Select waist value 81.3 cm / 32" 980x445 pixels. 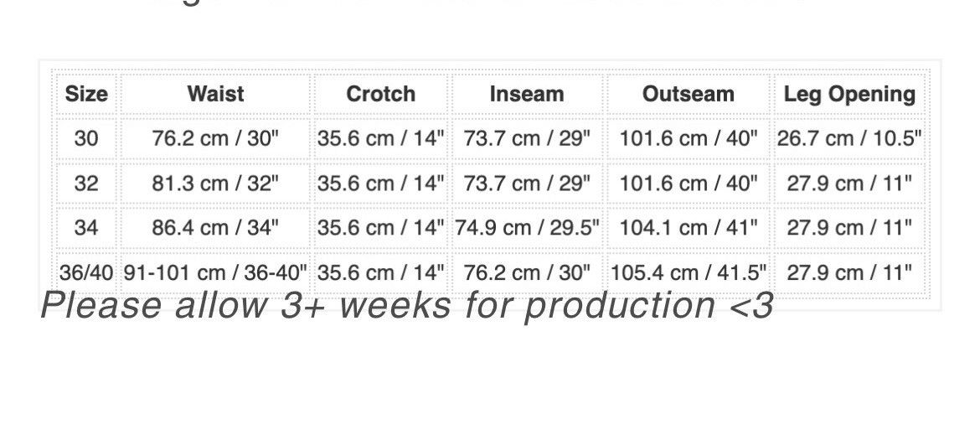pos(215,184)
